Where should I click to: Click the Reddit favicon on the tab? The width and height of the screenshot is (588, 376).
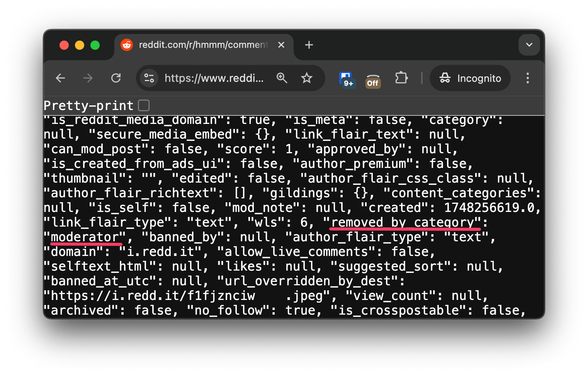point(127,45)
